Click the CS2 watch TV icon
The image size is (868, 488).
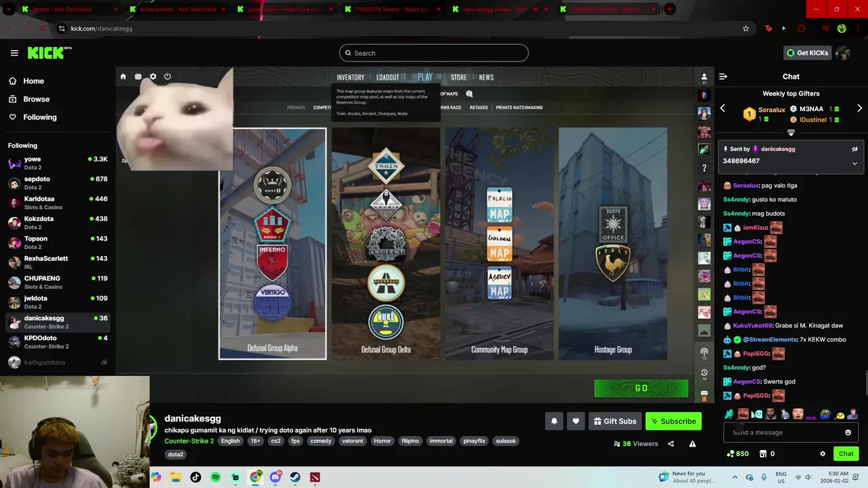[x=138, y=77]
